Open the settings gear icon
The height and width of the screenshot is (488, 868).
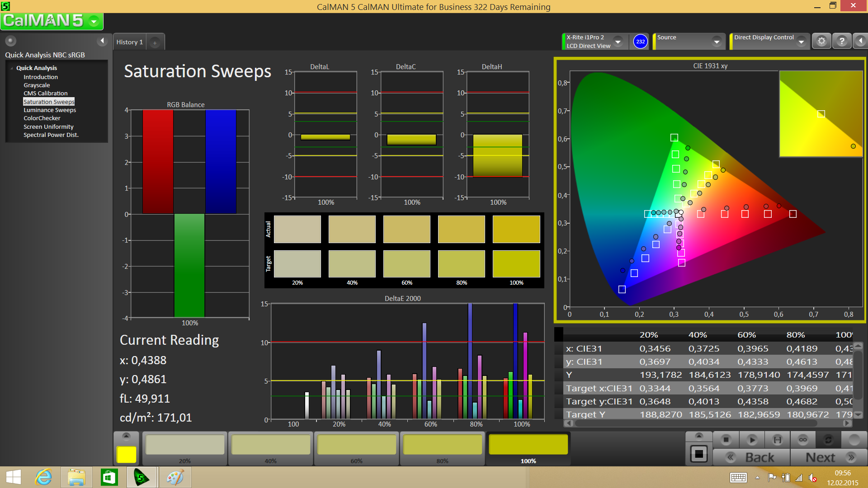(821, 41)
